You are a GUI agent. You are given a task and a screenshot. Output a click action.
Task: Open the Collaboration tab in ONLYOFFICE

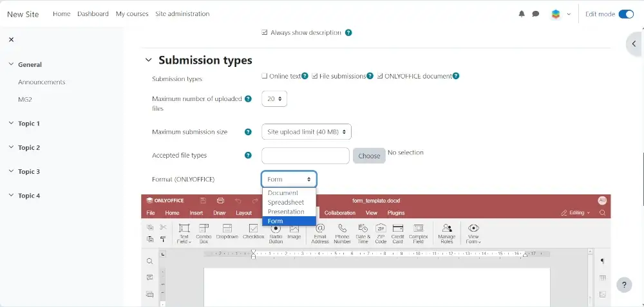point(339,213)
